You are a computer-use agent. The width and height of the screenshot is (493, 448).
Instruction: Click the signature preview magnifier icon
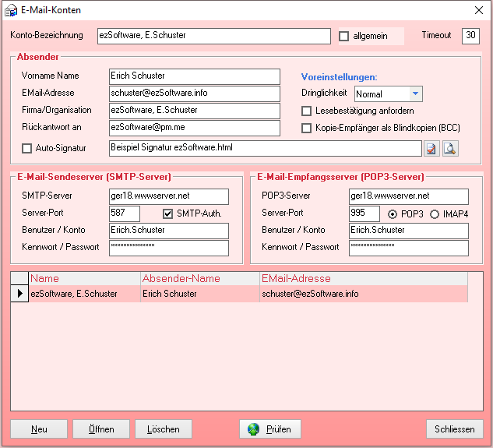pos(450,148)
